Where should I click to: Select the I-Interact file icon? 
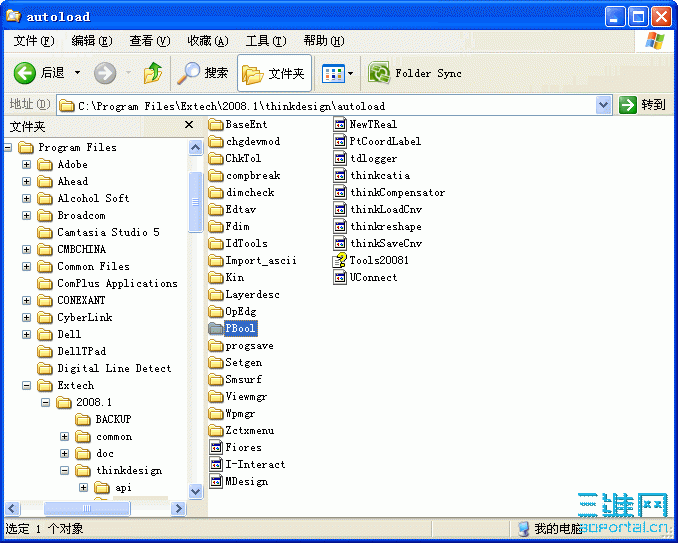[216, 464]
